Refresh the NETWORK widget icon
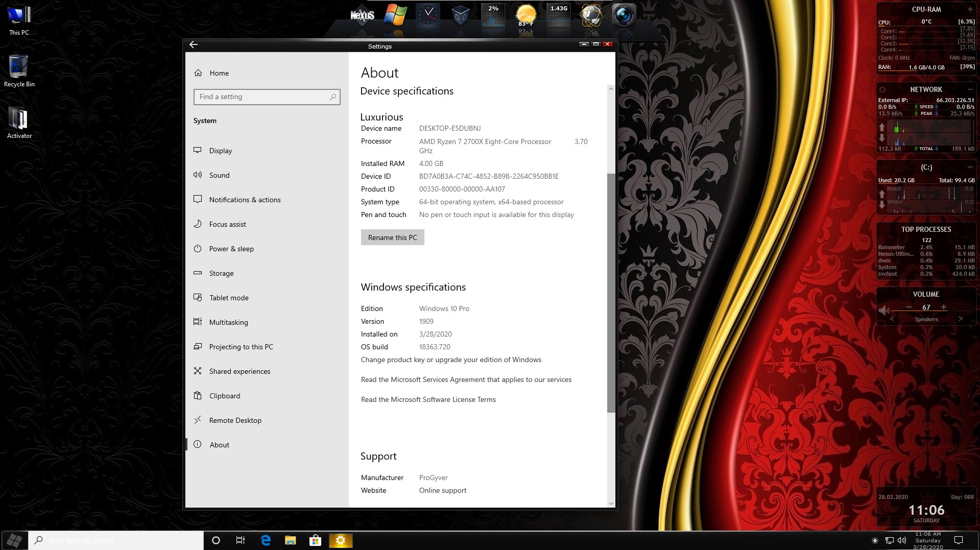The image size is (980, 550). 882,89
